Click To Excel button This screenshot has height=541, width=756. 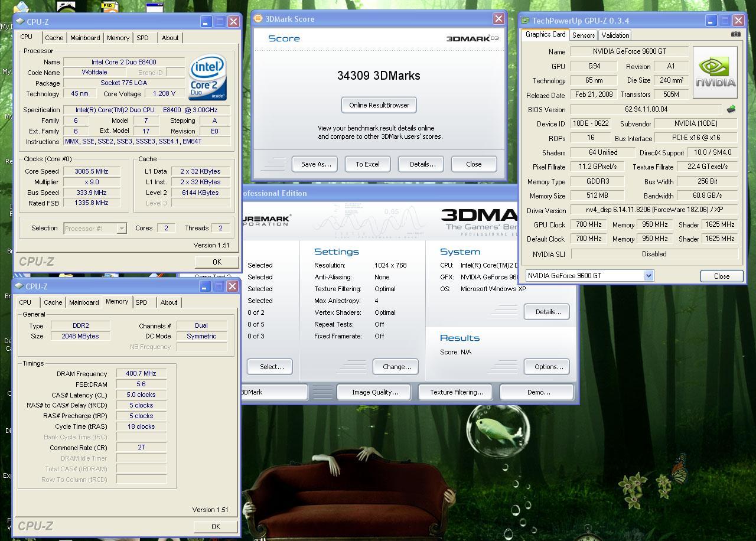click(x=367, y=164)
